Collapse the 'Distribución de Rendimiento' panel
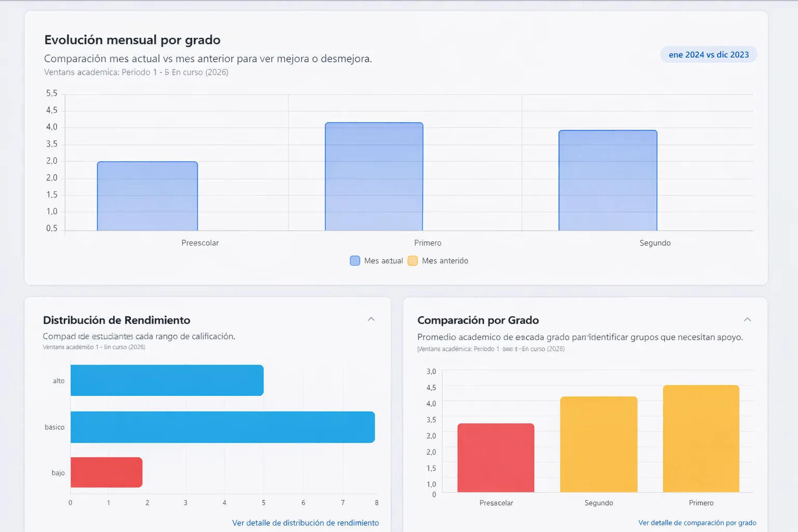 371,319
